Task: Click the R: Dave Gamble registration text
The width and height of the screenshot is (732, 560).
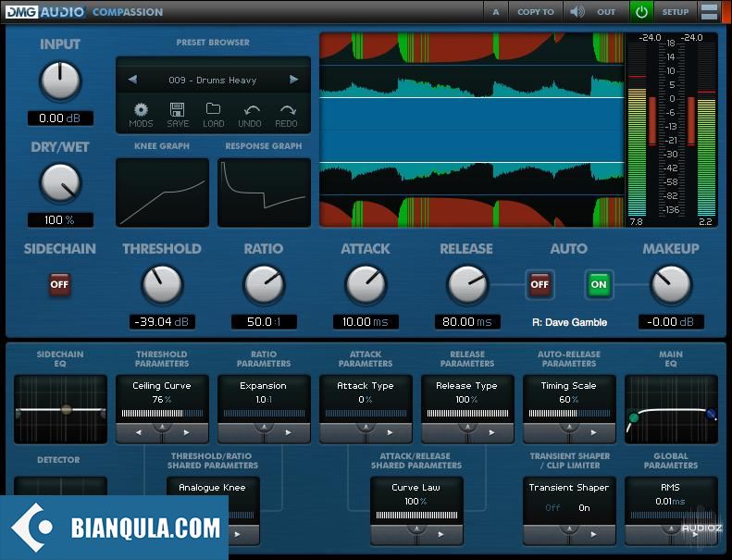Action: pyautogui.click(x=569, y=322)
